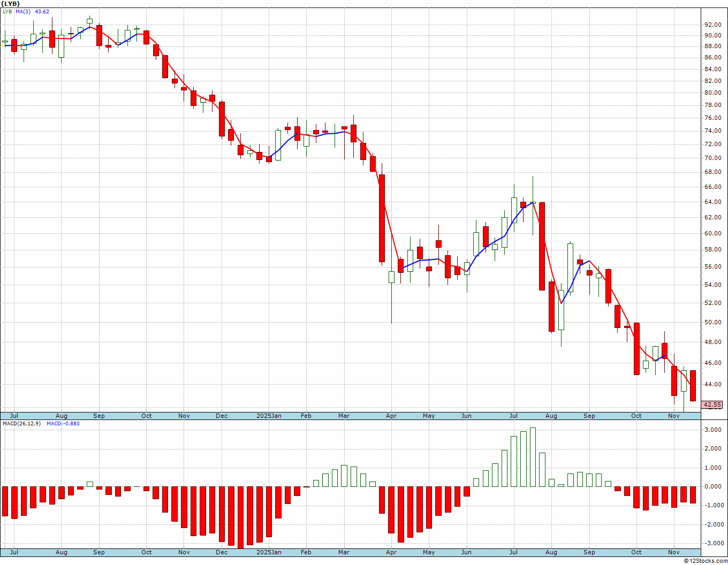Image resolution: width=728 pixels, height=565 pixels.
Task: Click the 64.00 price axis label
Action: [x=712, y=202]
